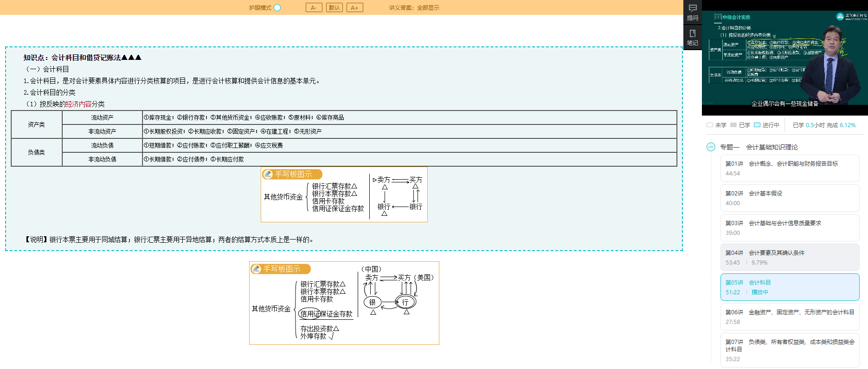Click the 流动资产 table cell
868x369 pixels.
coord(102,117)
